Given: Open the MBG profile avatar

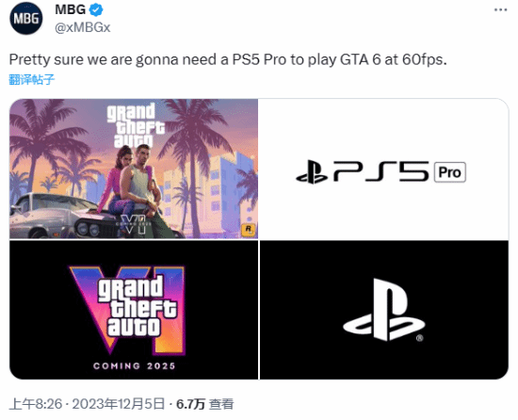Looking at the screenshot, I should pyautogui.click(x=26, y=18).
